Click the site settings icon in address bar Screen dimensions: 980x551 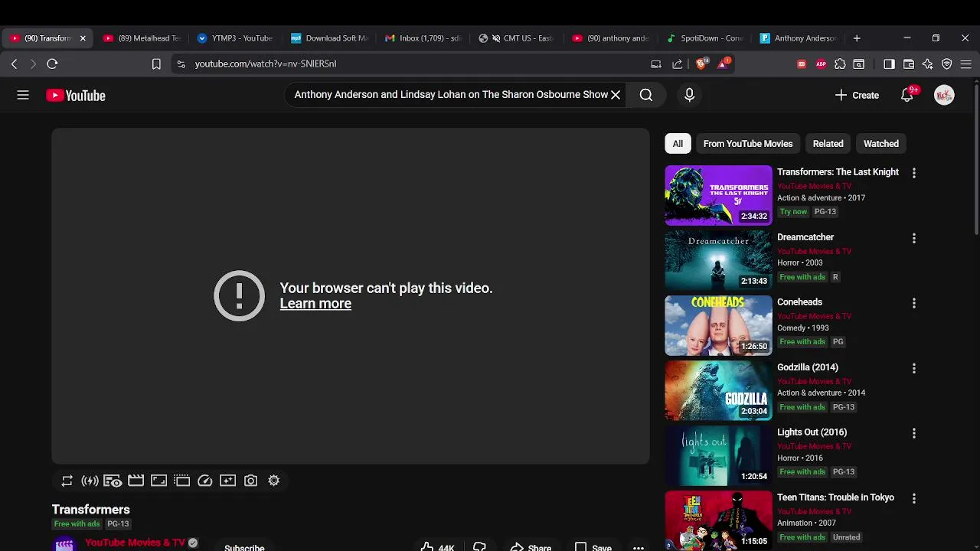point(181,64)
